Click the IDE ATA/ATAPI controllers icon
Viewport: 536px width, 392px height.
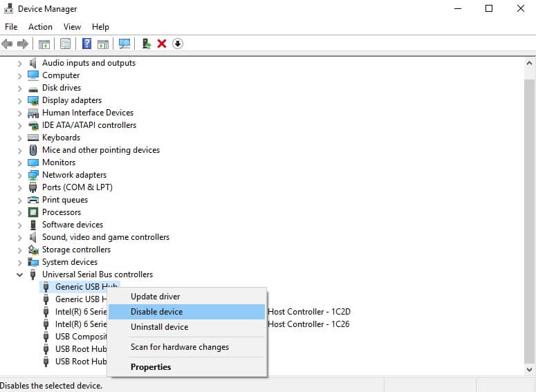click(33, 125)
